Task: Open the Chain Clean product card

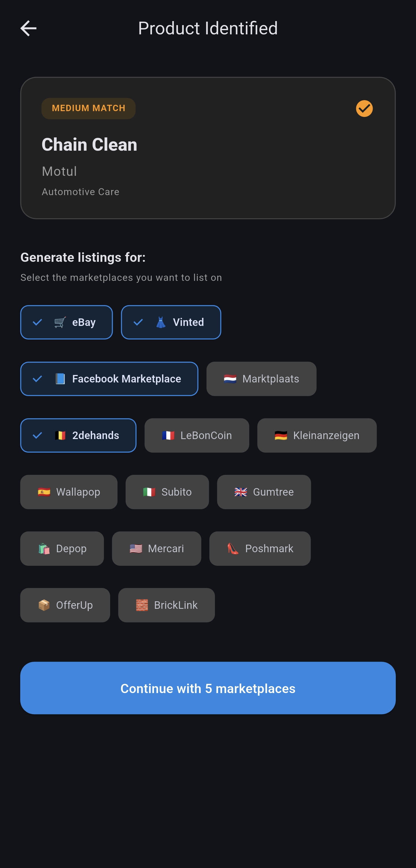Action: click(208, 147)
